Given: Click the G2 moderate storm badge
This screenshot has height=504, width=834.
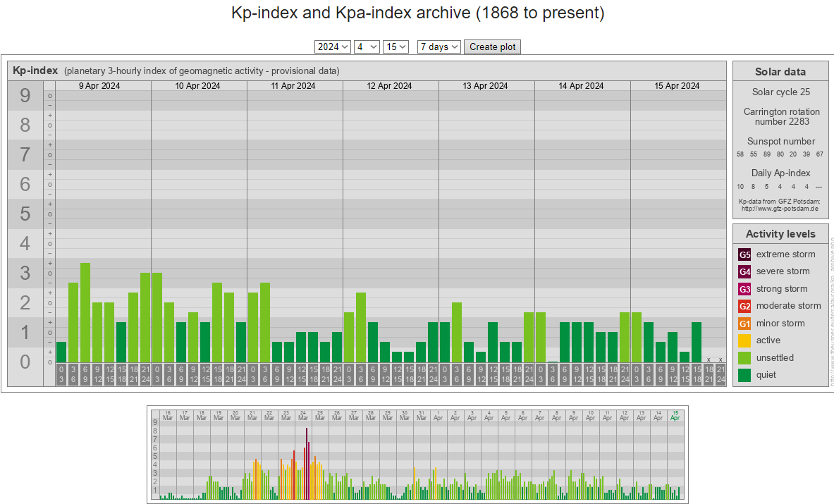Looking at the screenshot, I should (744, 306).
